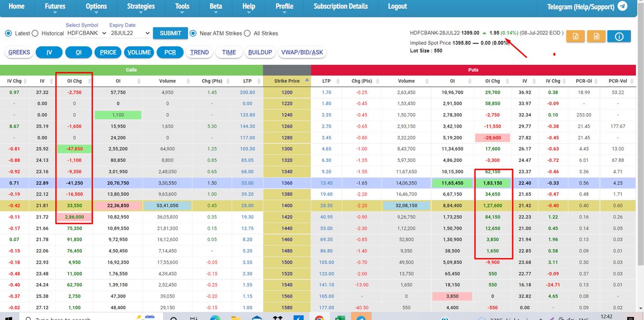This screenshot has width=644, height=320.
Task: Open Telegram (Help/Support) link
Action: [x=581, y=7]
